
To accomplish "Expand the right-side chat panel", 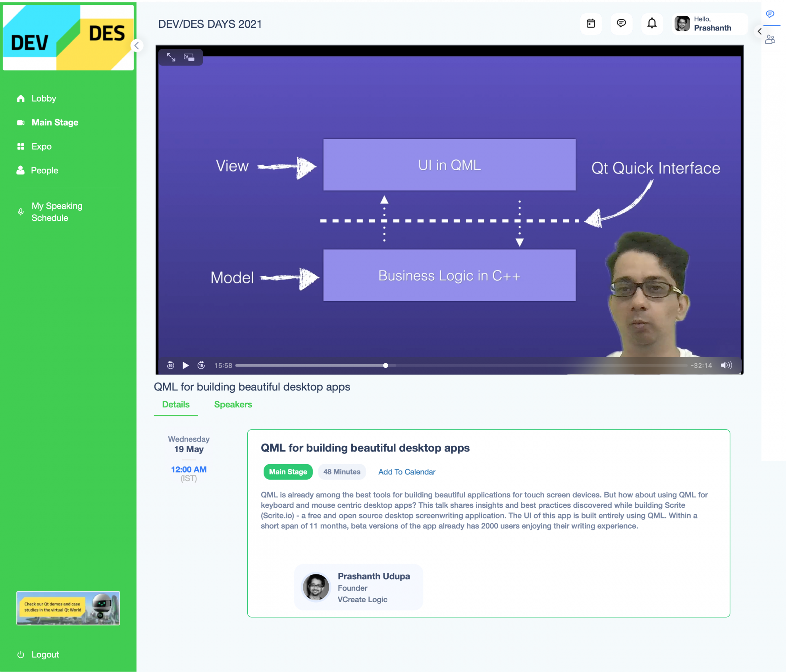I will pyautogui.click(x=771, y=15).
